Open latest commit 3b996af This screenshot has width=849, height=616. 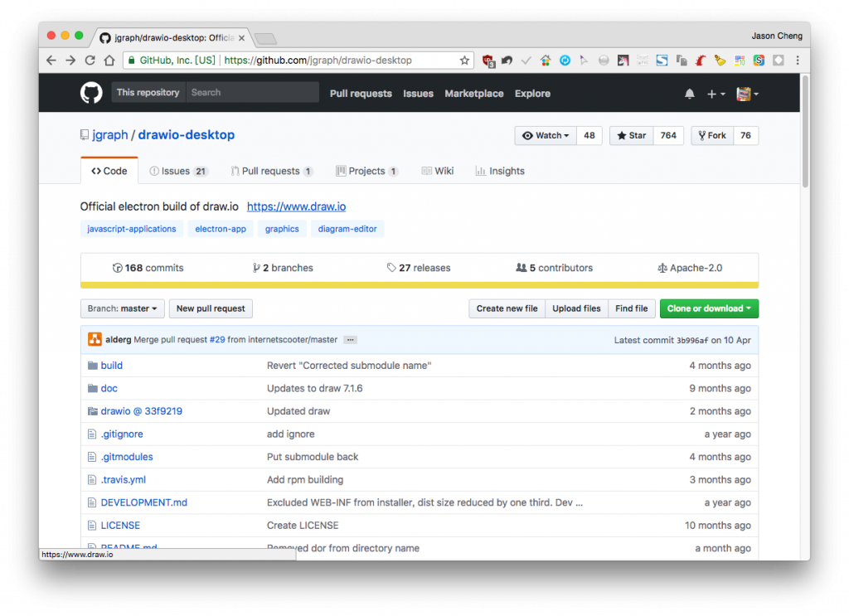pos(692,341)
